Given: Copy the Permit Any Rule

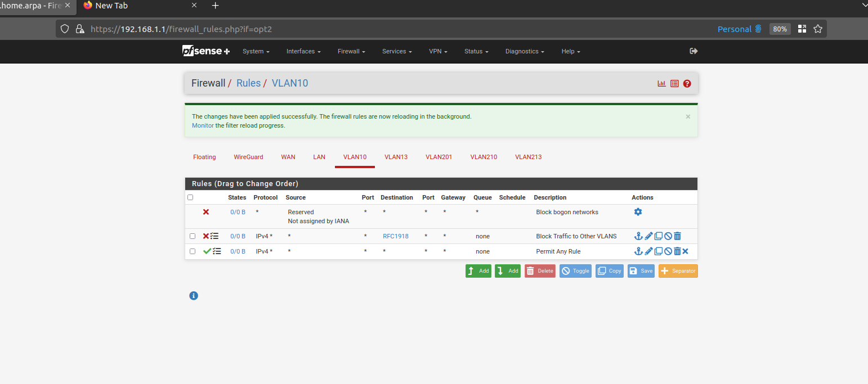Looking at the screenshot, I should click(x=658, y=251).
